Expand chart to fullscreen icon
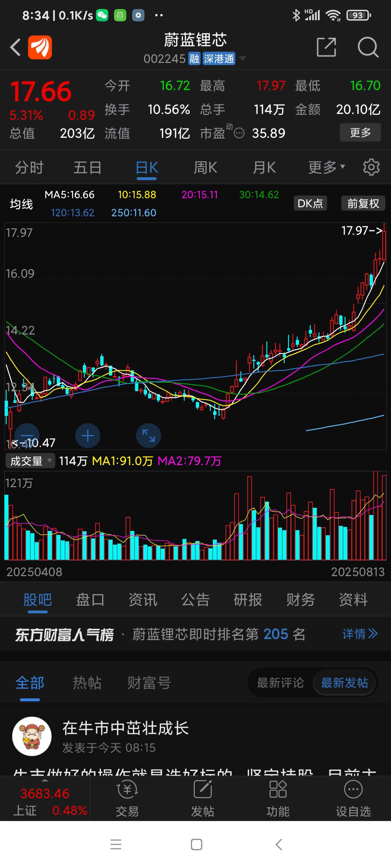 [x=148, y=435]
